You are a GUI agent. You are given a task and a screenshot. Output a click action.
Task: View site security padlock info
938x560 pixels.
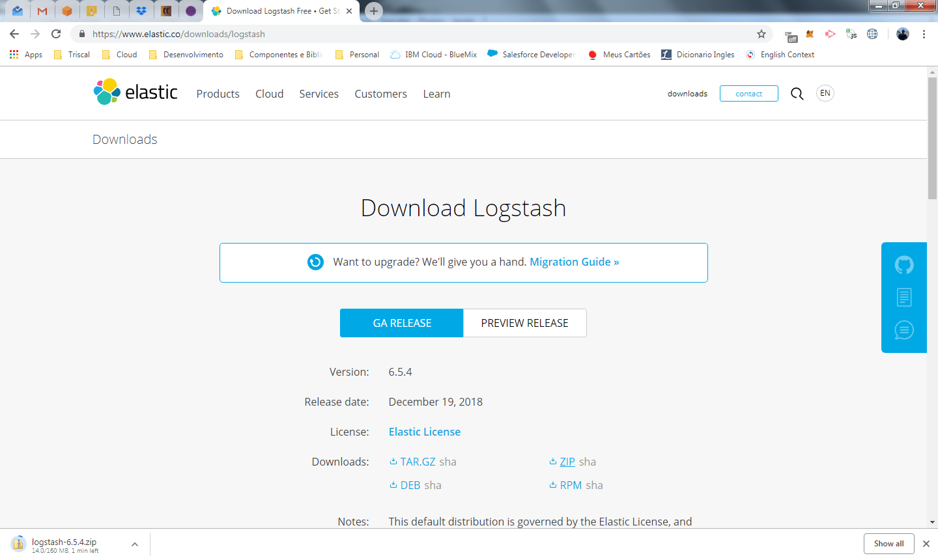pyautogui.click(x=81, y=34)
